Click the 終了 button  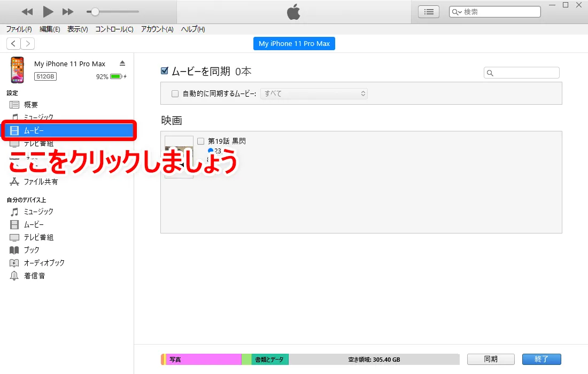coord(541,359)
